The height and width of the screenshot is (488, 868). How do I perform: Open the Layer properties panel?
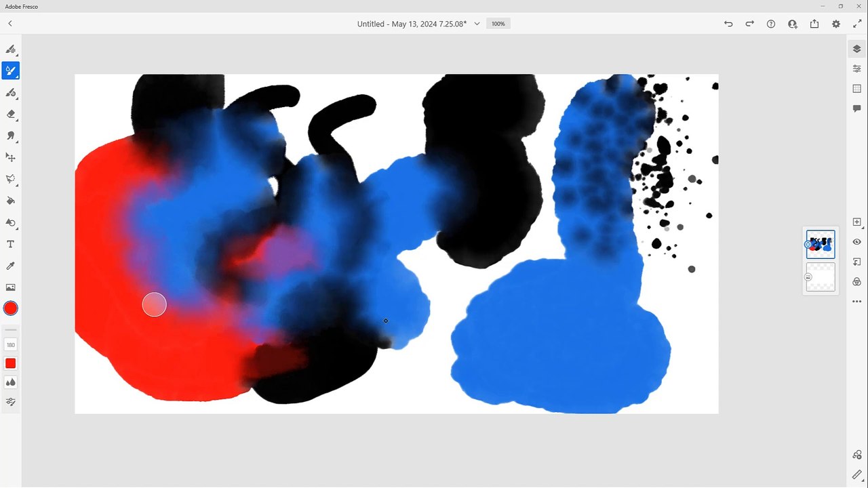point(857,68)
